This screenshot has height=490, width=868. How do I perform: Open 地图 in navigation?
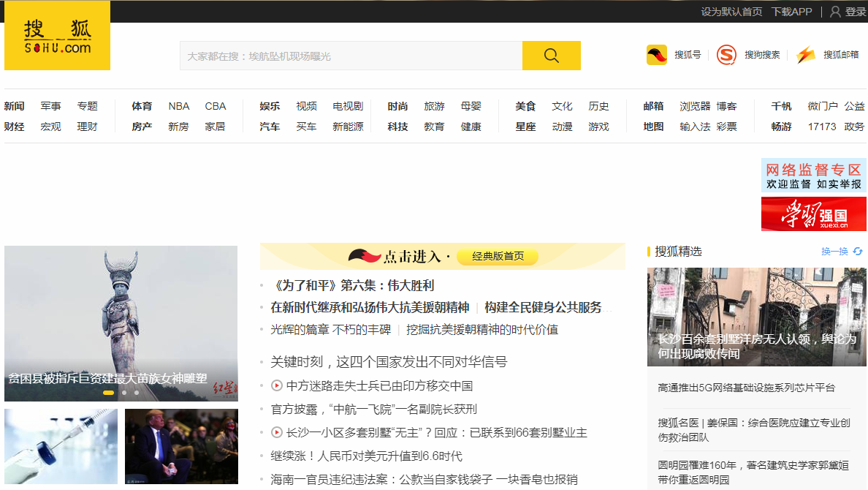653,127
